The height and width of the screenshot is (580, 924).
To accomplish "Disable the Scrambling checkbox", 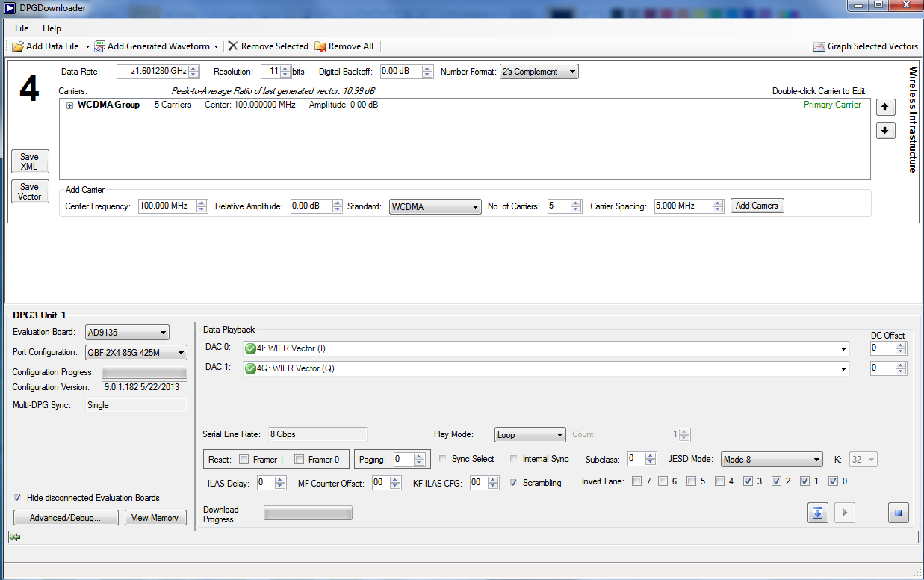I will 514,483.
